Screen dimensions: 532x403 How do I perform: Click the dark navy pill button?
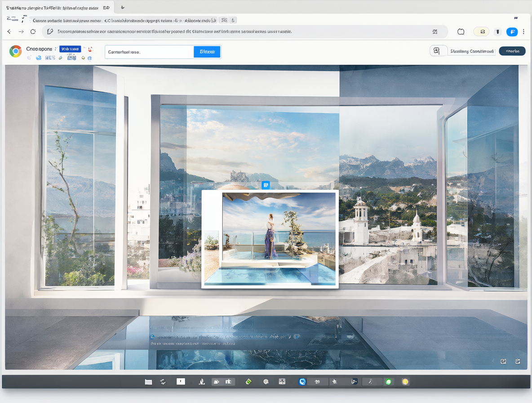click(x=512, y=51)
